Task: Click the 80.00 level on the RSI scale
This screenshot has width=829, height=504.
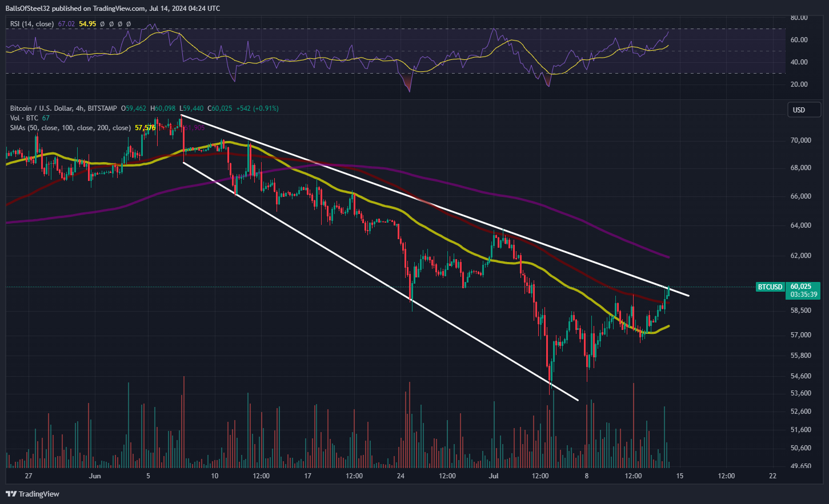Action: point(799,18)
